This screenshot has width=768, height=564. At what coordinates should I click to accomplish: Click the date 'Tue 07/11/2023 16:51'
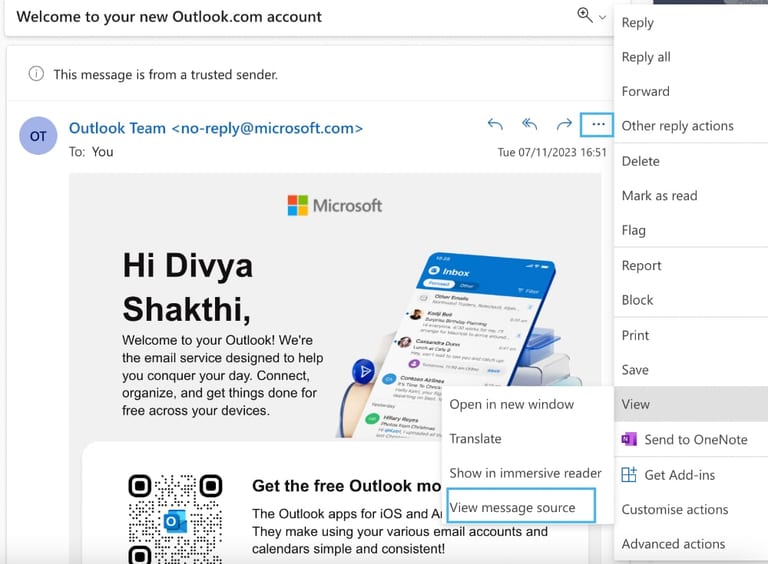coord(552,152)
